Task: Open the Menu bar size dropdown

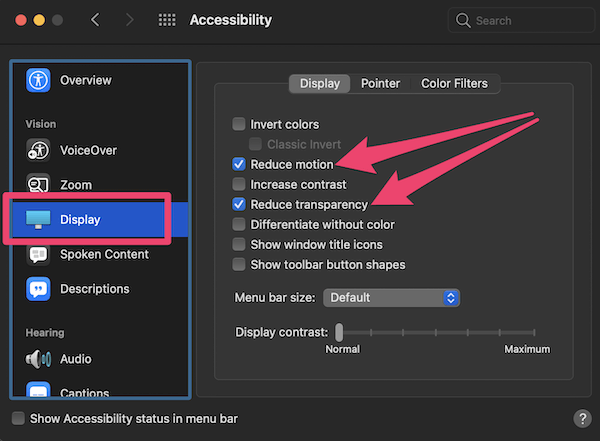Action: click(x=391, y=298)
